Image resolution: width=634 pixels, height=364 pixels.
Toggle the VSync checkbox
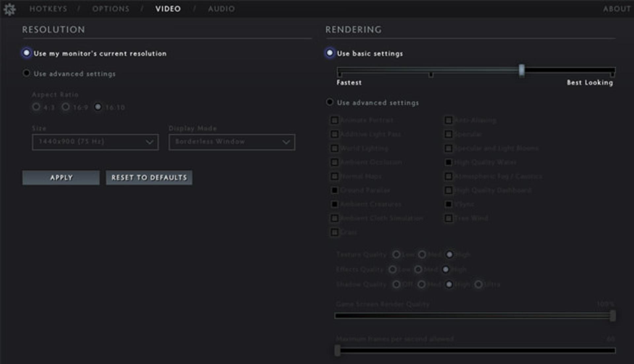click(448, 204)
